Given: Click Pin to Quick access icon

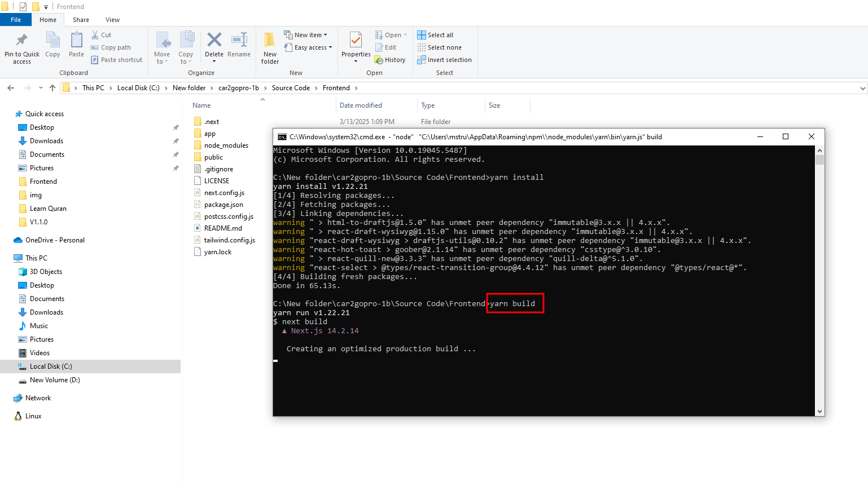Looking at the screenshot, I should click(x=21, y=41).
